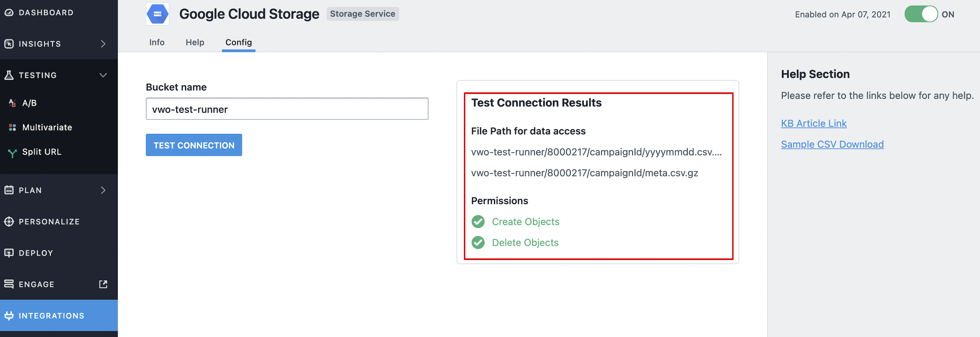Click the Plan calendar icon
This screenshot has width=980, height=337.
click(x=9, y=190)
